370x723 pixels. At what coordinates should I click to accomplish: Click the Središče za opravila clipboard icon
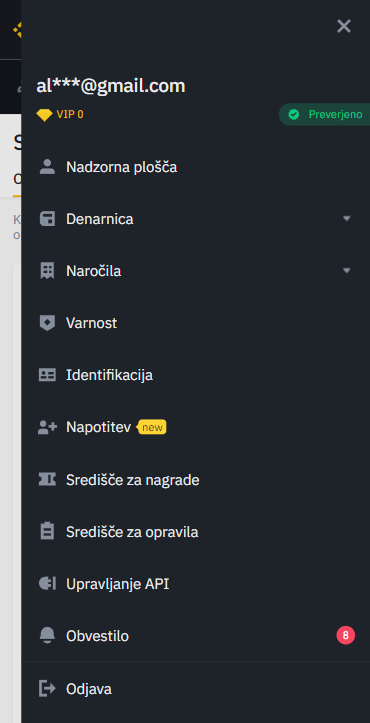click(47, 532)
